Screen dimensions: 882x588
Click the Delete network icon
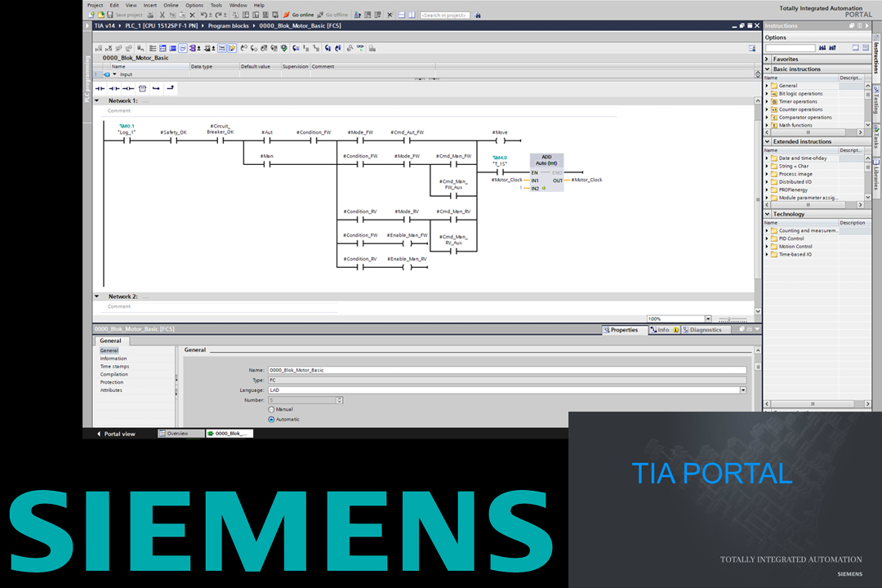(109, 48)
